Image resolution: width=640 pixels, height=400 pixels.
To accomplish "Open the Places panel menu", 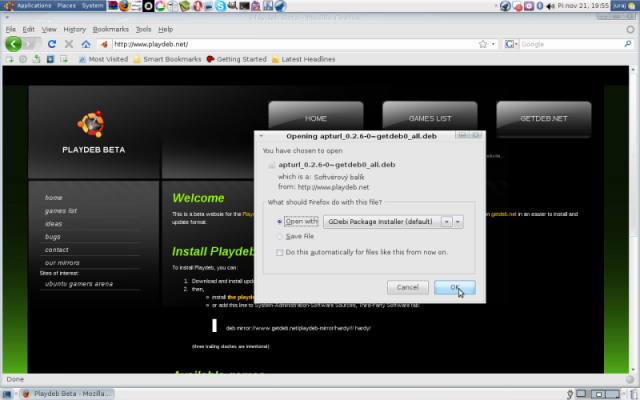I will point(66,6).
